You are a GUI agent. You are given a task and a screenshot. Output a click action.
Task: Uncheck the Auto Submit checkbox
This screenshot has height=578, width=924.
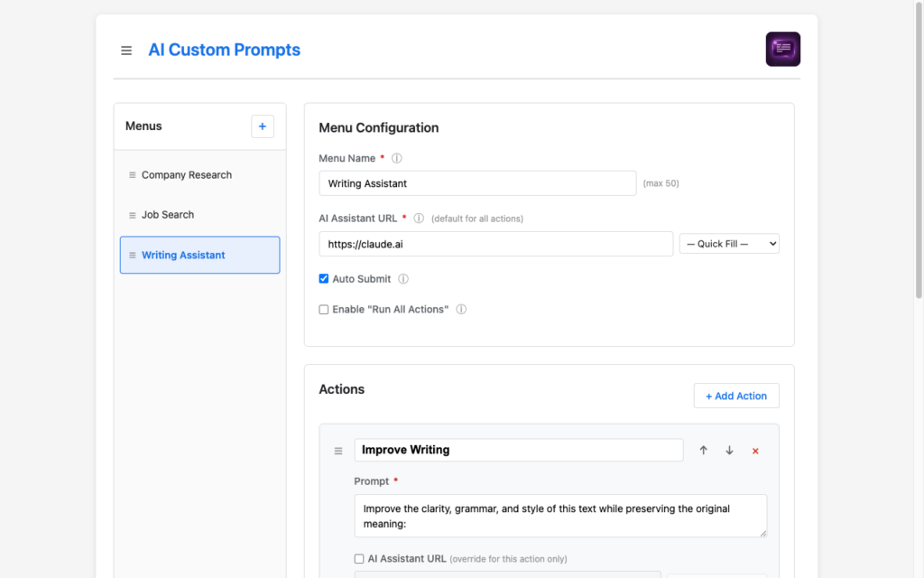324,278
